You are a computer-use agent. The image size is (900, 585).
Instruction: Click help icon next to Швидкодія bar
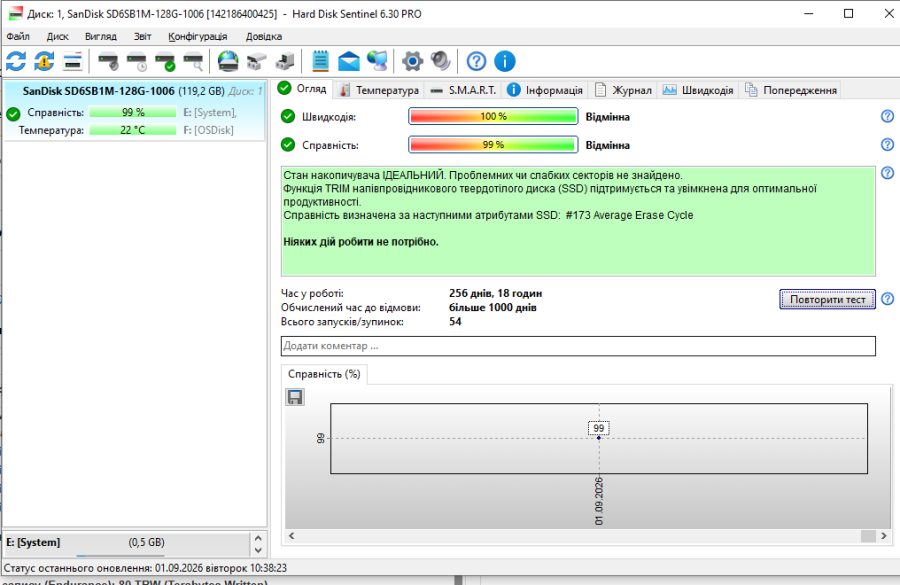[887, 117]
